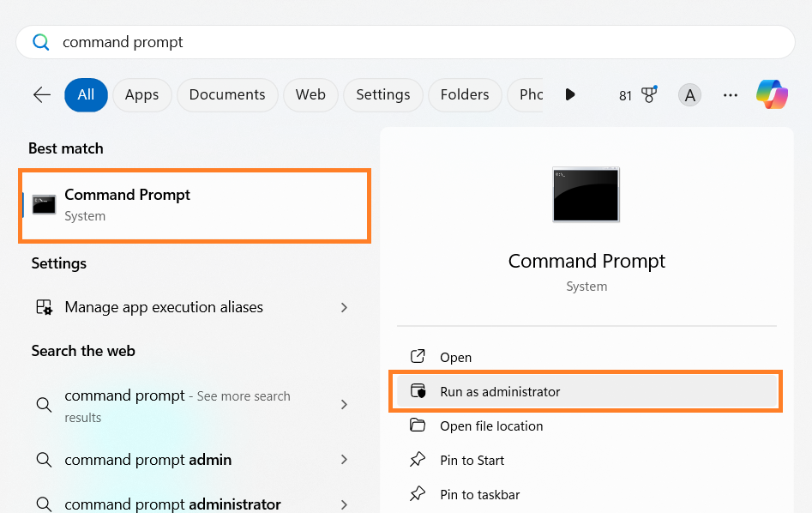Click the Run as administrator shield icon
The height and width of the screenshot is (513, 812).
[418, 392]
